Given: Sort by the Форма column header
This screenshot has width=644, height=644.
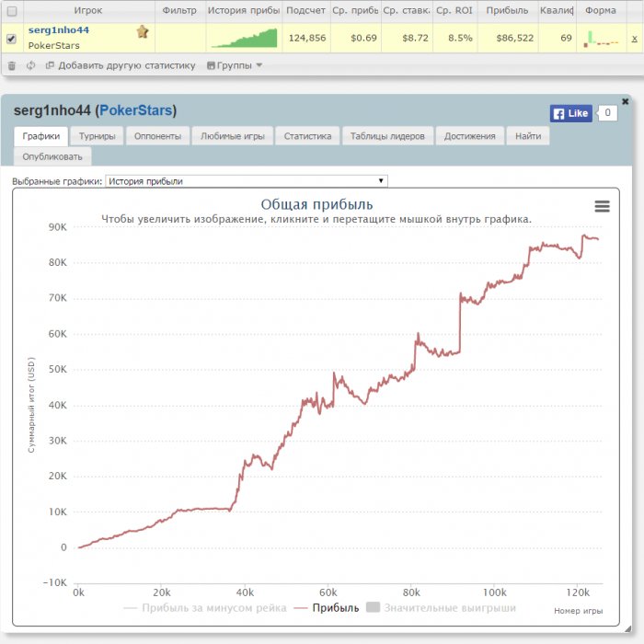Looking at the screenshot, I should click(x=601, y=10).
